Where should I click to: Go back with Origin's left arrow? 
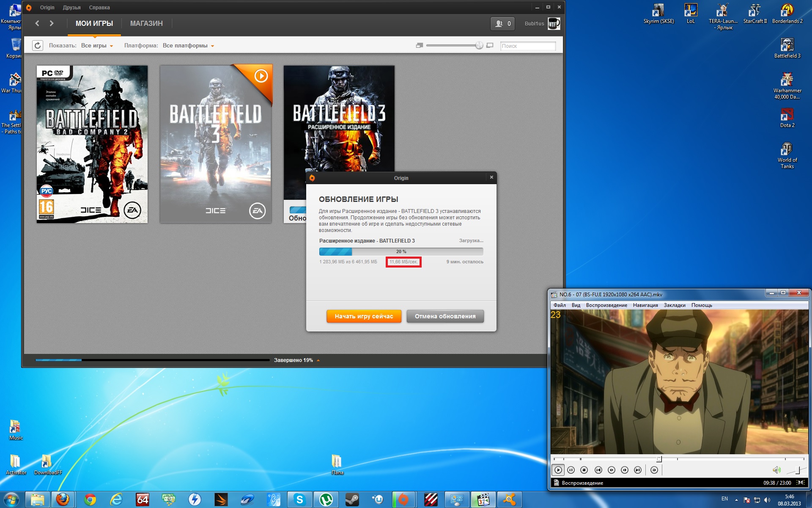pos(37,23)
